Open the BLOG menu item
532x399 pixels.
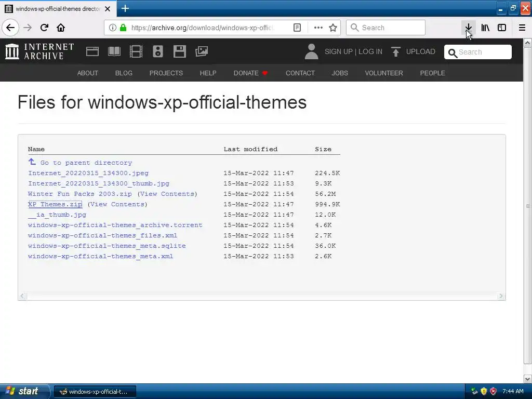124,73
